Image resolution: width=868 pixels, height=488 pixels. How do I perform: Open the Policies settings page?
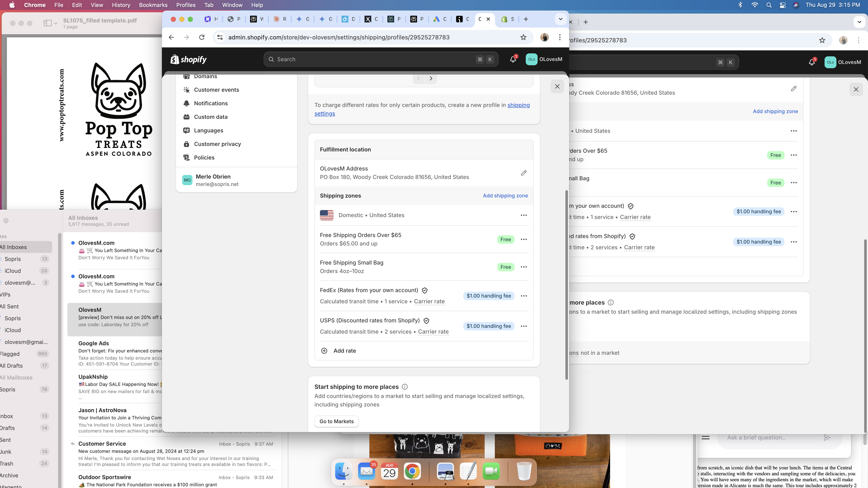(204, 158)
